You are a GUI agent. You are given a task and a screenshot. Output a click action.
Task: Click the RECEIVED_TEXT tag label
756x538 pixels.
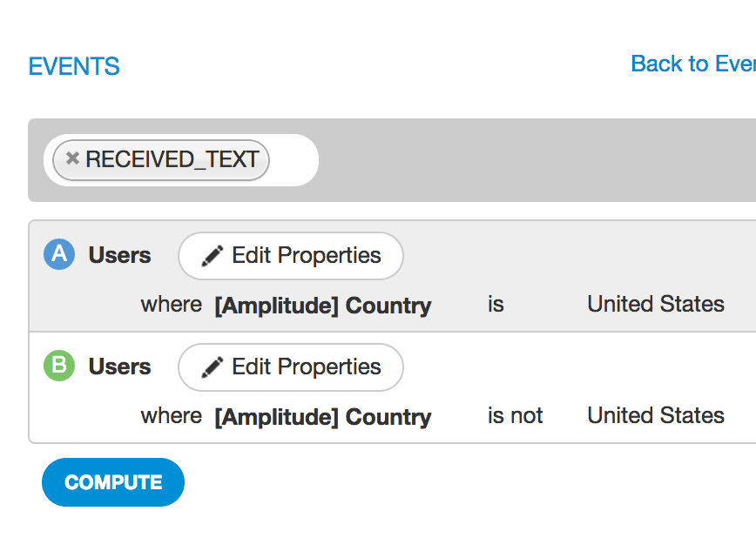click(x=172, y=159)
